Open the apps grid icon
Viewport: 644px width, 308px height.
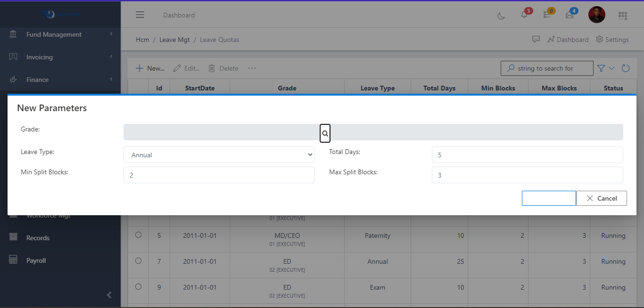point(623,16)
